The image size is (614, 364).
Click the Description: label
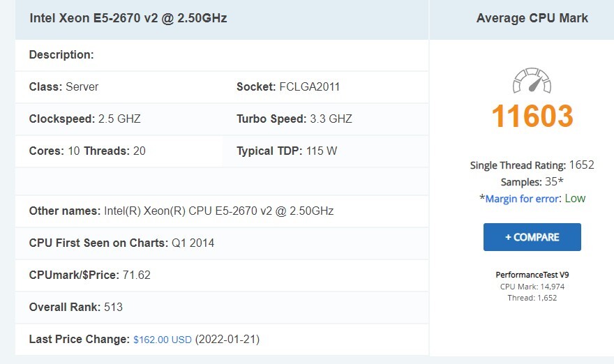point(61,54)
